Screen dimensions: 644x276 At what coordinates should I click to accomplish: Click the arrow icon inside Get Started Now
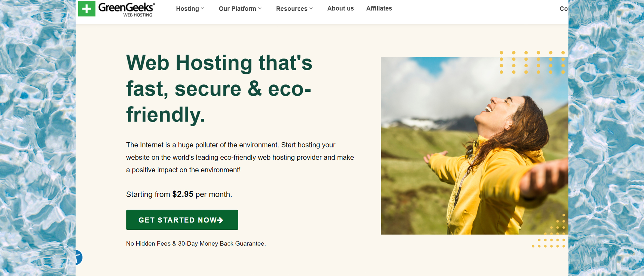pos(220,220)
